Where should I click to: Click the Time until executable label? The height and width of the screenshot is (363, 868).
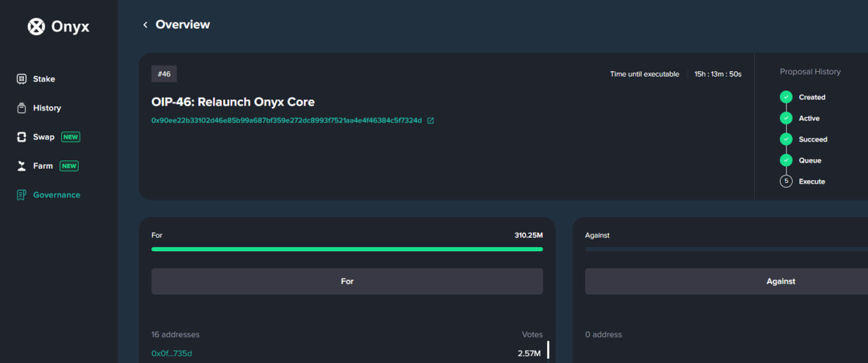(x=644, y=74)
